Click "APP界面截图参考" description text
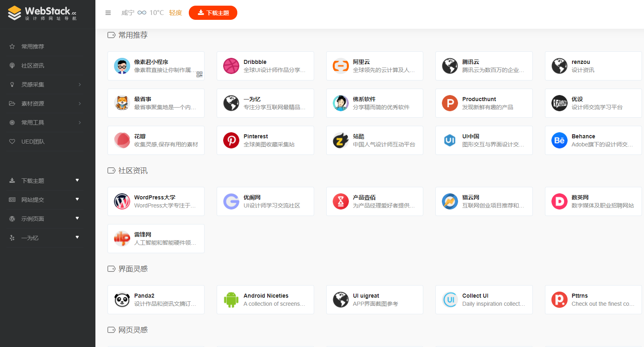644x347 pixels. coord(376,304)
